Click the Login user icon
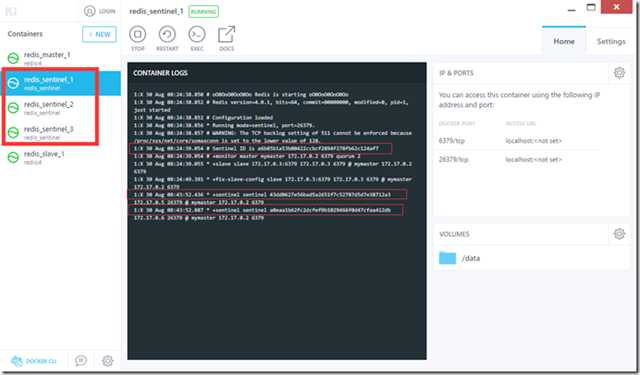This screenshot has height=375, width=640. tap(89, 11)
